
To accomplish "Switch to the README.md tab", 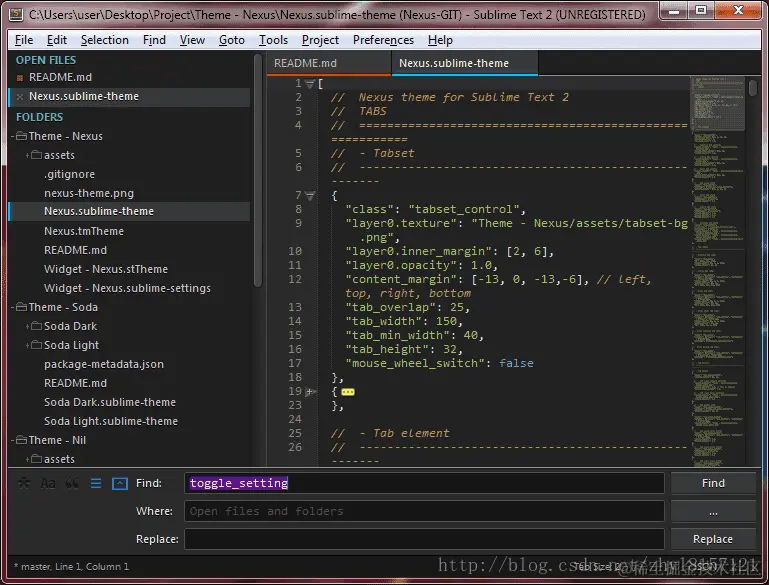I will 329,63.
